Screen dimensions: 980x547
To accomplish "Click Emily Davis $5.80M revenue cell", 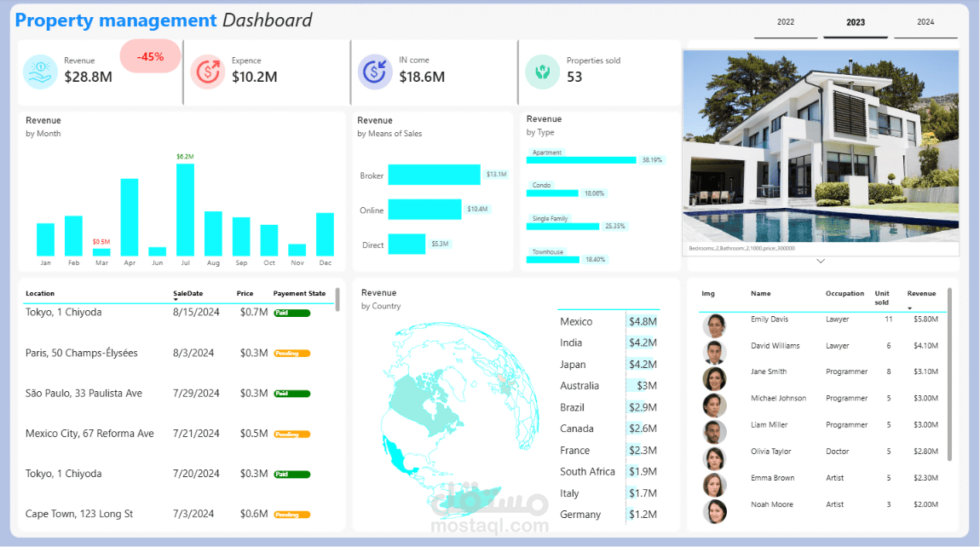I will point(925,319).
